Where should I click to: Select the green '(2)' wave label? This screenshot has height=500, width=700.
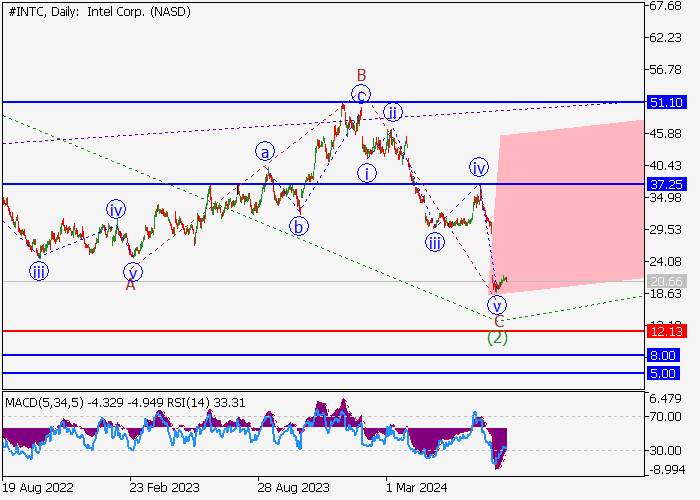(497, 338)
